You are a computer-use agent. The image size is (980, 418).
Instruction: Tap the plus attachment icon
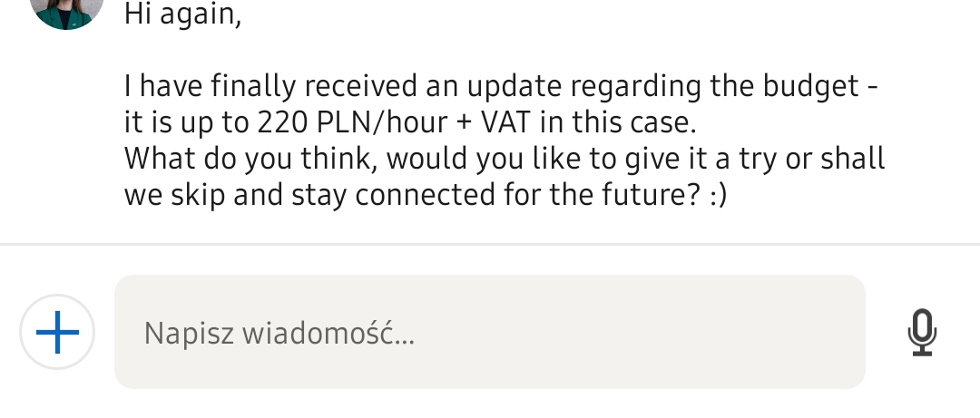[x=57, y=332]
